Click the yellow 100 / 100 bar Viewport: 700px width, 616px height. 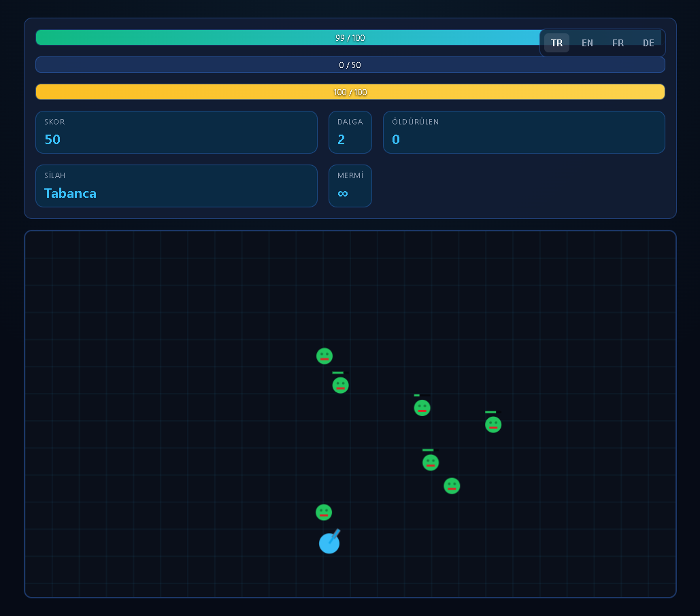click(350, 92)
